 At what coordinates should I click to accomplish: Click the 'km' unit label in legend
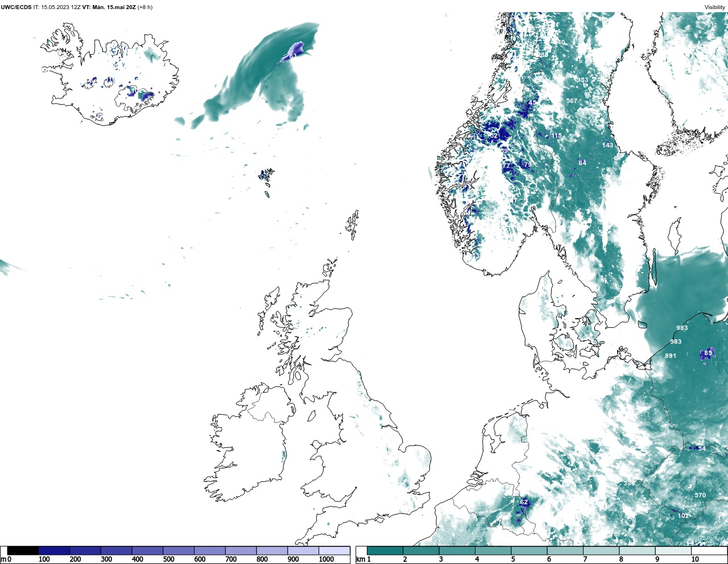(x=361, y=559)
